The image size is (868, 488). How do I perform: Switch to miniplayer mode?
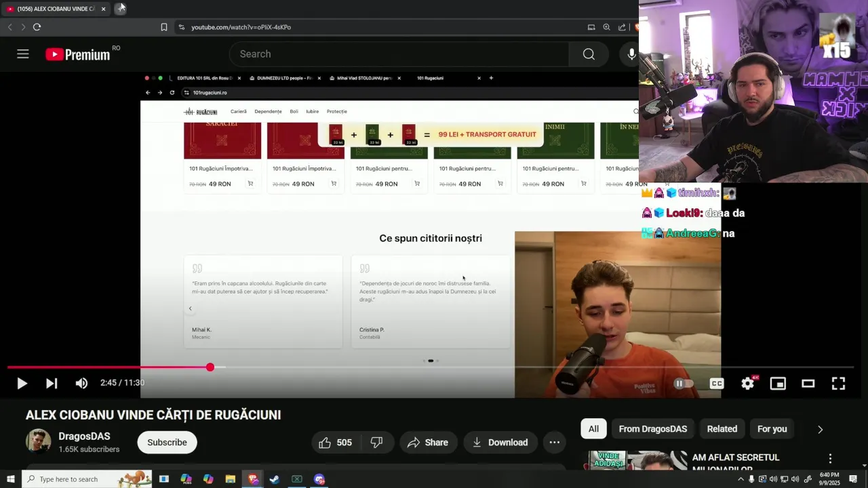[x=778, y=384]
